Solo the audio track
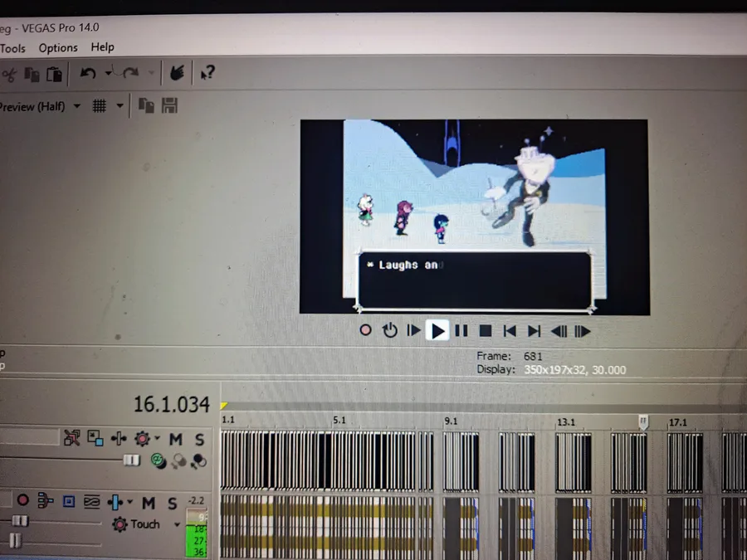747x560 pixels. point(173,504)
